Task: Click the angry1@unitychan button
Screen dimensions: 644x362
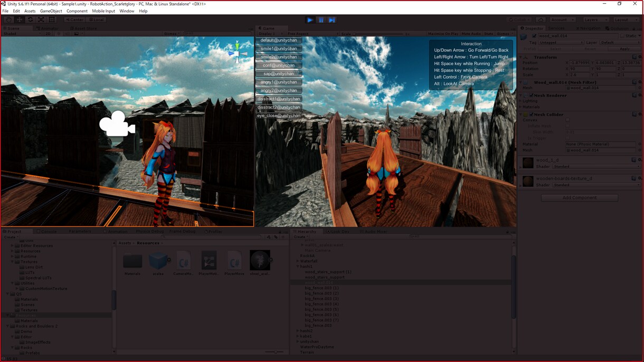Action: pyautogui.click(x=279, y=82)
